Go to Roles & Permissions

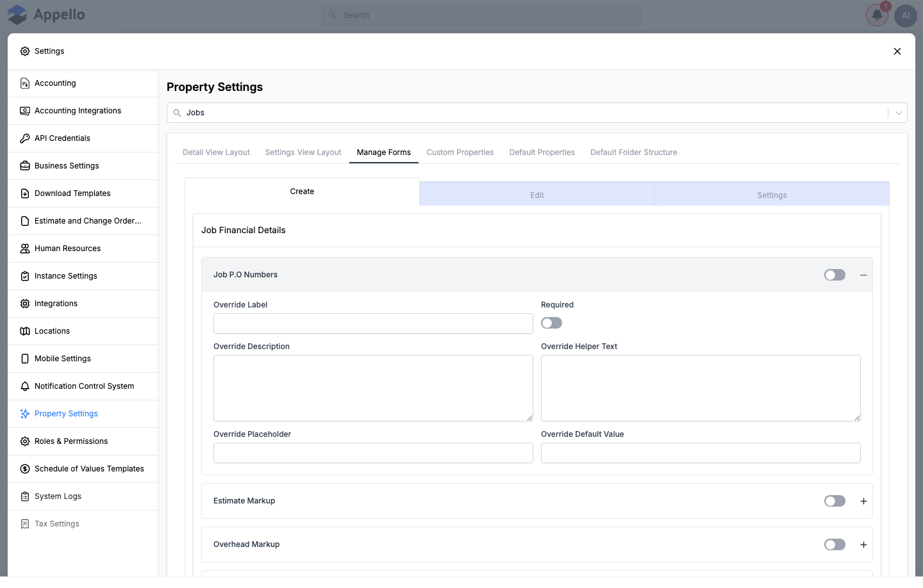[83, 441]
